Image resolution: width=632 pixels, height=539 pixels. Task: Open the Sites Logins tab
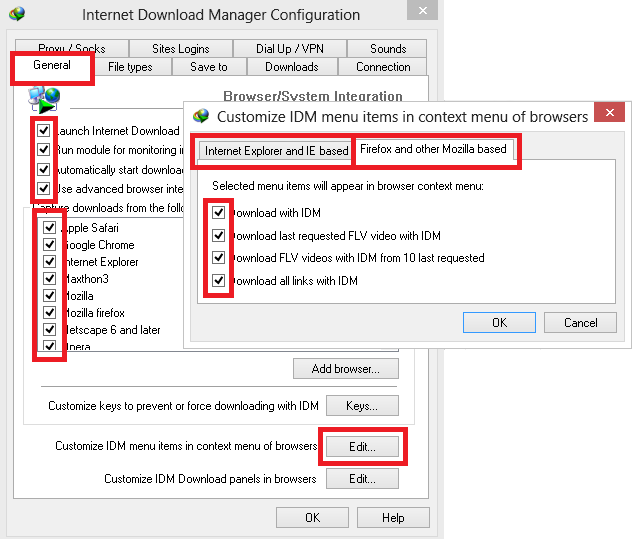(x=181, y=49)
